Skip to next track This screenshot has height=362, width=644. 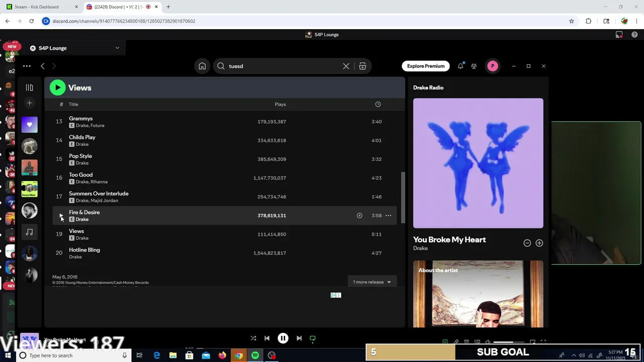tap(299, 338)
